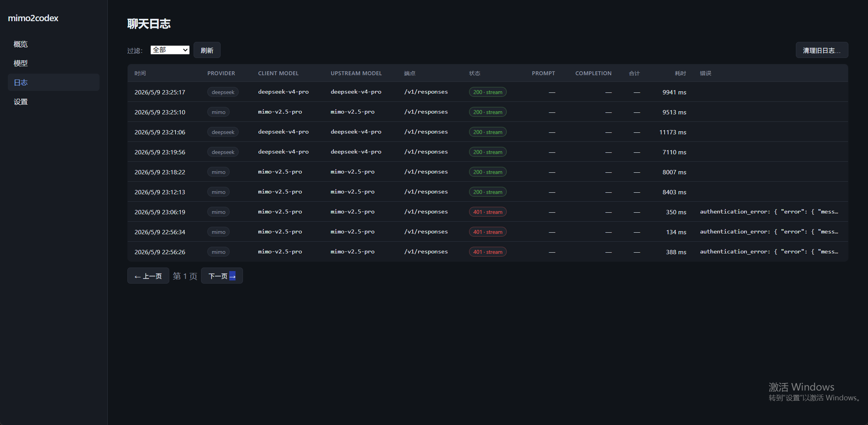Click deepseek provider badge in 23:25:17 row
The width and height of the screenshot is (868, 425).
point(223,92)
